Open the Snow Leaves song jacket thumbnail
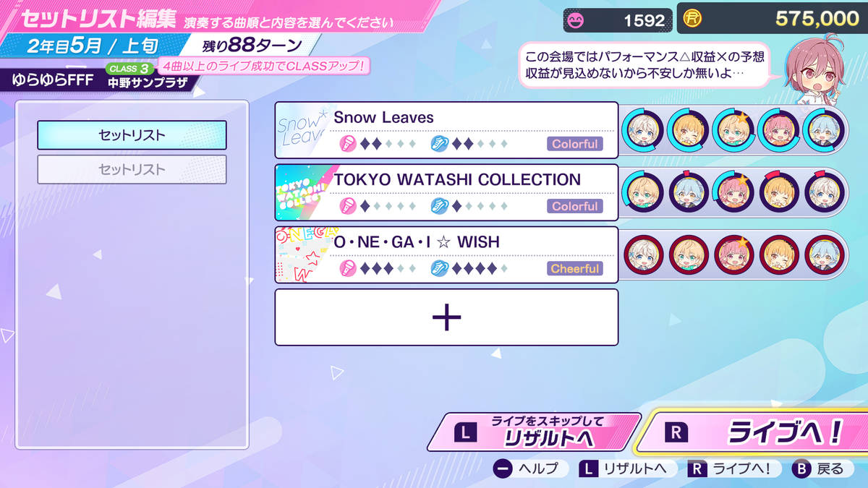The image size is (868, 488). click(304, 130)
